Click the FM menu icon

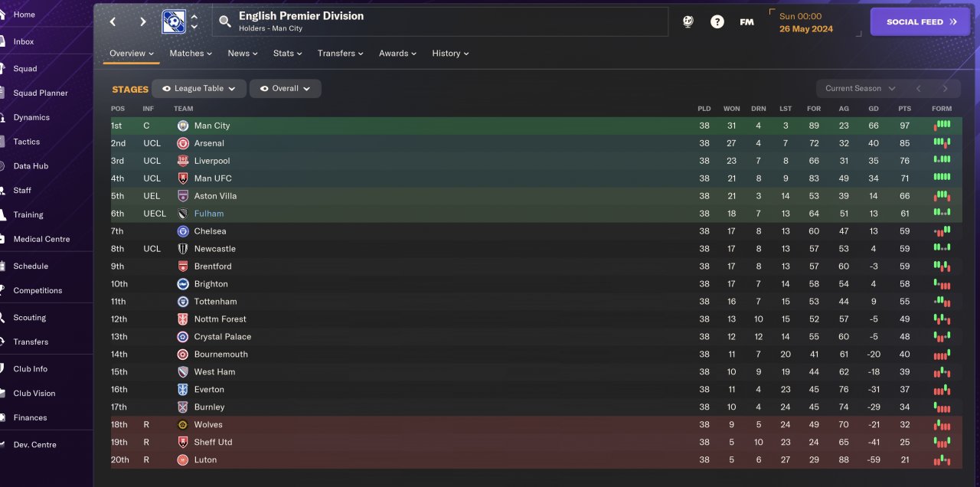(x=746, y=21)
